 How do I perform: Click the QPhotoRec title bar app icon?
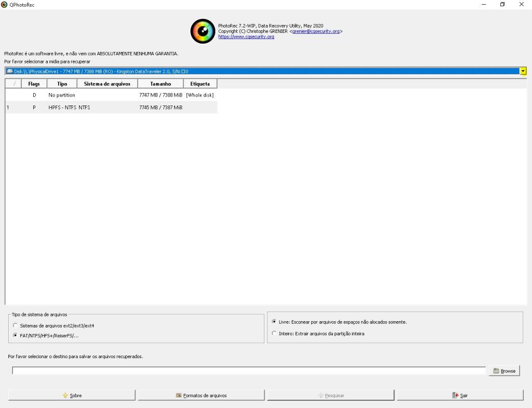click(x=5, y=4)
